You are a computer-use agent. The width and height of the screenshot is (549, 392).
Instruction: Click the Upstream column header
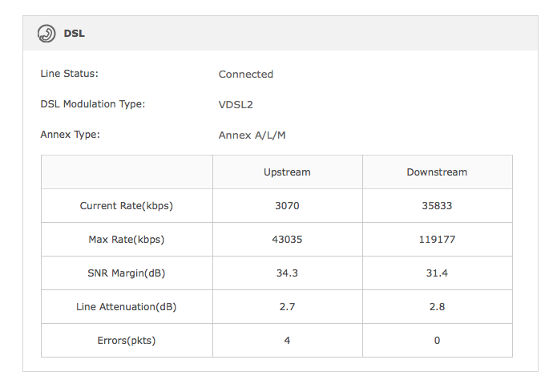287,172
